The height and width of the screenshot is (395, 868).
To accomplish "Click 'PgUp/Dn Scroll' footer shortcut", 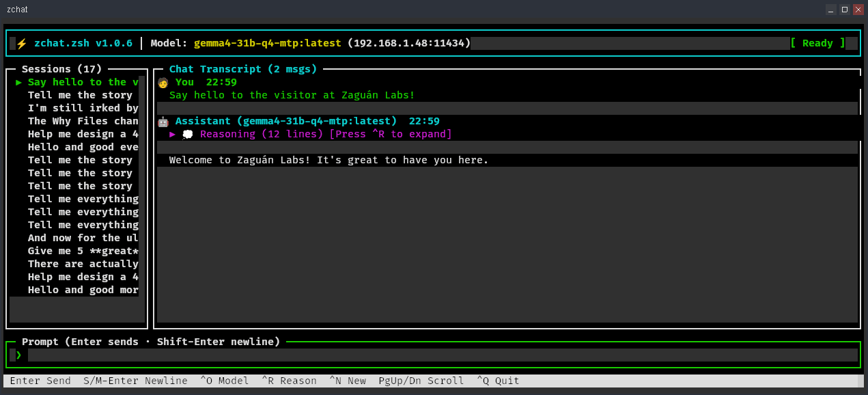I will (x=421, y=381).
